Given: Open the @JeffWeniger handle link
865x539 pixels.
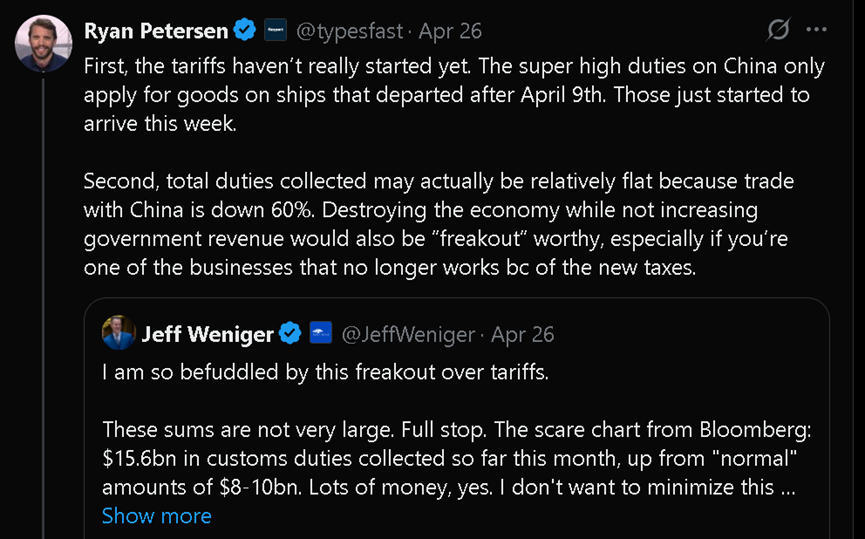Looking at the screenshot, I should point(408,334).
